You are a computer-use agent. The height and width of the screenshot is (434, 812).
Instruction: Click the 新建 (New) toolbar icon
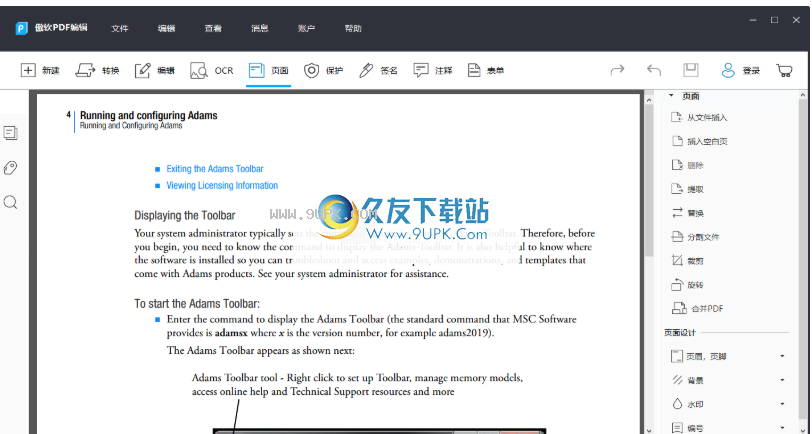tap(28, 70)
